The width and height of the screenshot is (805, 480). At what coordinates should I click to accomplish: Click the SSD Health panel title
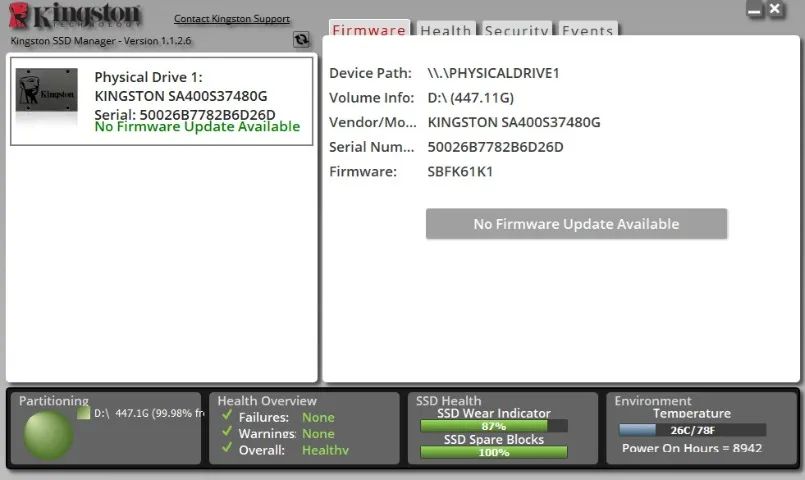pyautogui.click(x=449, y=400)
